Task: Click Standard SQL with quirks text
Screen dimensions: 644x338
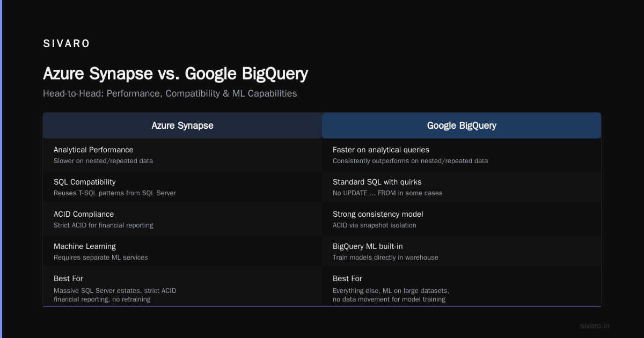Action: (377, 182)
